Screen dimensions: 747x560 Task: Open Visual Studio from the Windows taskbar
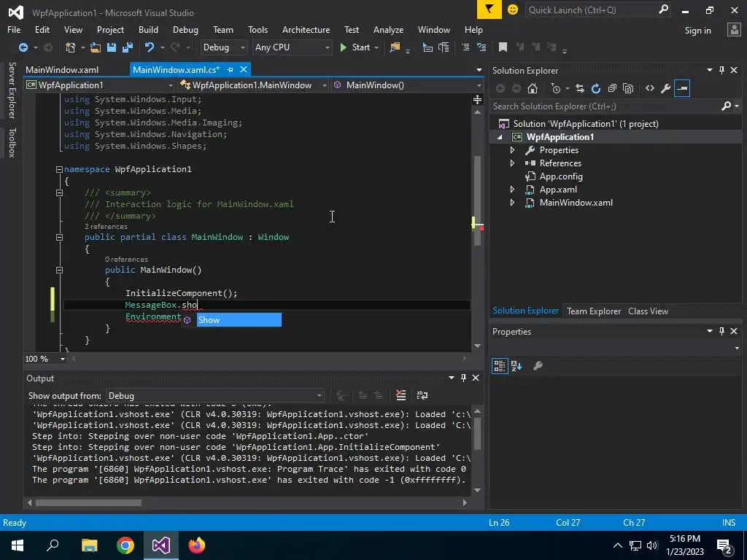pyautogui.click(x=160, y=545)
